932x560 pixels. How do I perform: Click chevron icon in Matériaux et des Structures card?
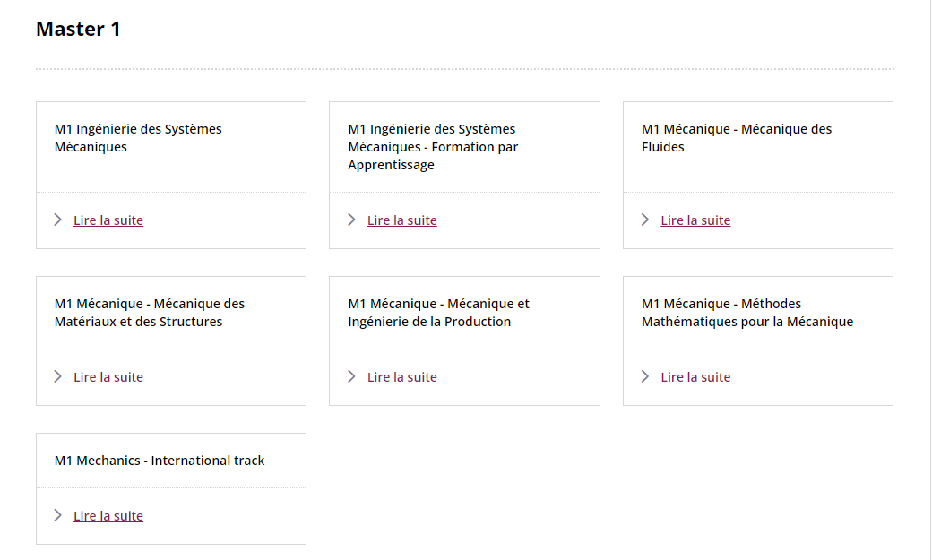[58, 376]
